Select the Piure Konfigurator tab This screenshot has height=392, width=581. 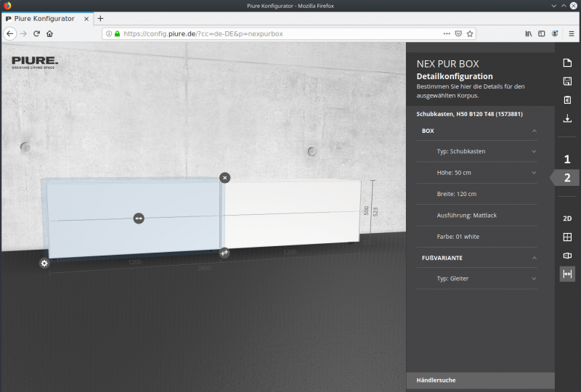coord(47,19)
